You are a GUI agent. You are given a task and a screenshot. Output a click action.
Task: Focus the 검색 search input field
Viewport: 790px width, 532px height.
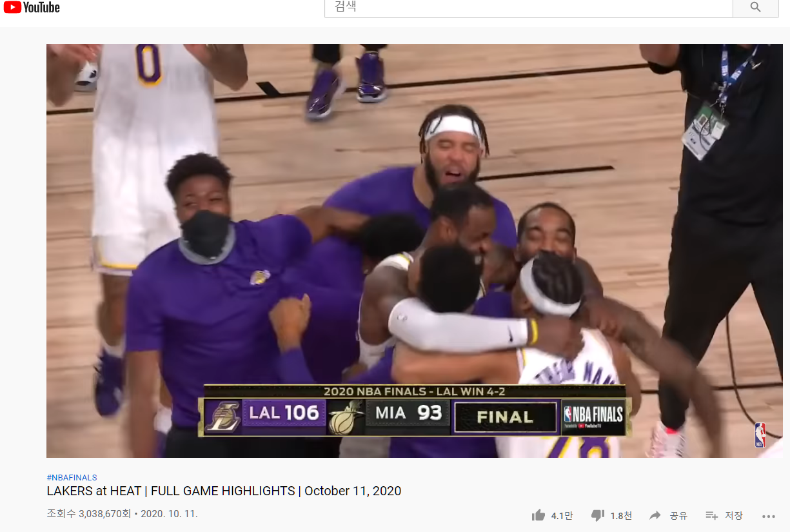529,8
